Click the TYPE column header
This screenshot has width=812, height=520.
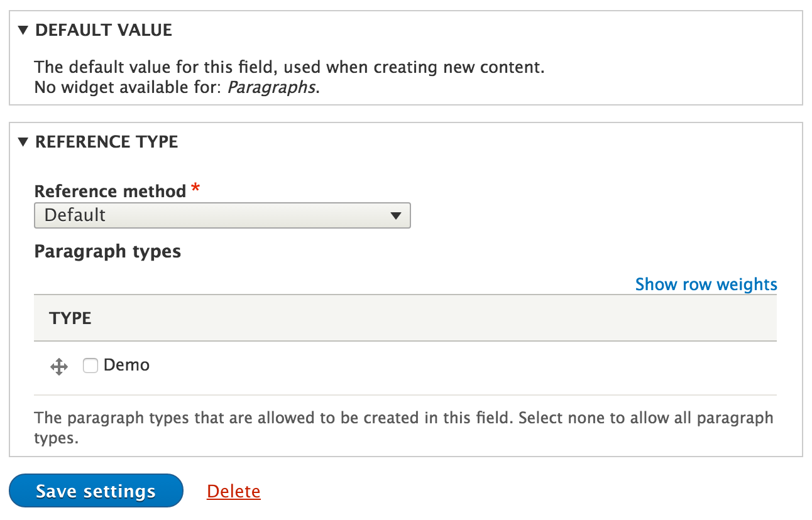pos(70,318)
